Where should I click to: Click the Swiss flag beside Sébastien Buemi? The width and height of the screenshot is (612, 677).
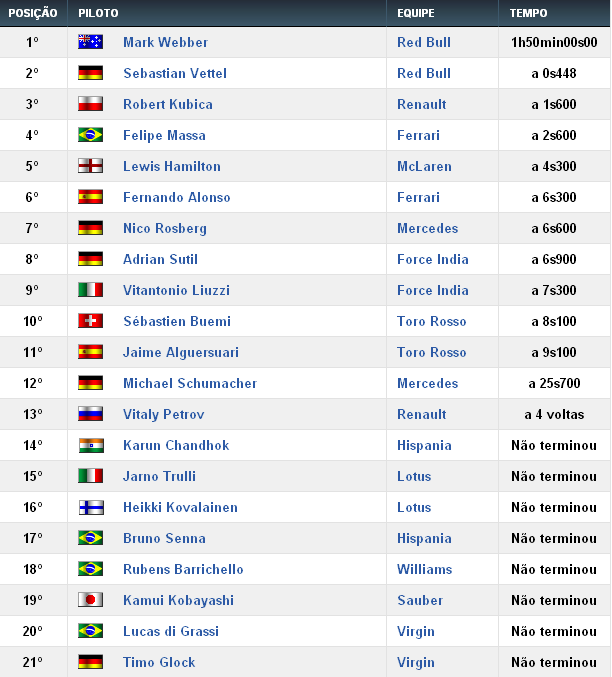pos(90,321)
